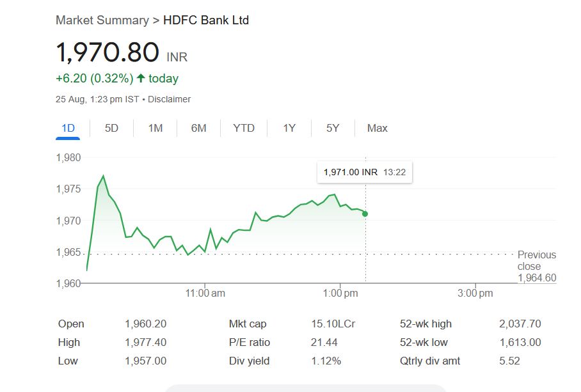Click the 1,971.00 INR chart tooltip
The height and width of the screenshot is (392, 581).
pyautogui.click(x=365, y=172)
